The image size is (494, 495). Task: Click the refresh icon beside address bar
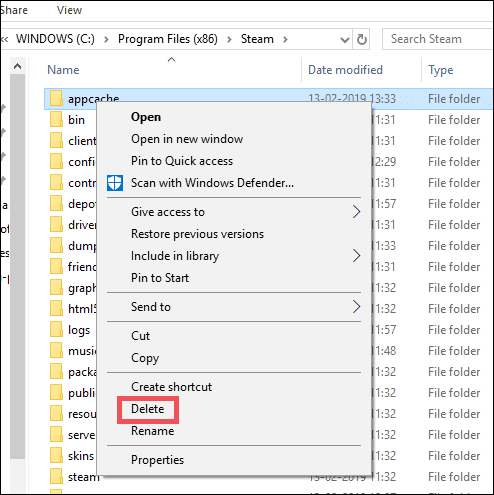click(x=362, y=40)
